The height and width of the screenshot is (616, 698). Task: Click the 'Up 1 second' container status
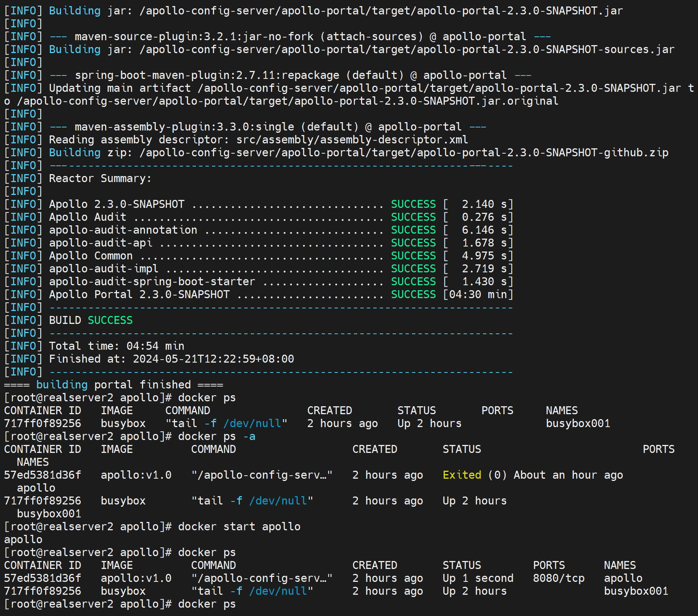click(x=477, y=578)
